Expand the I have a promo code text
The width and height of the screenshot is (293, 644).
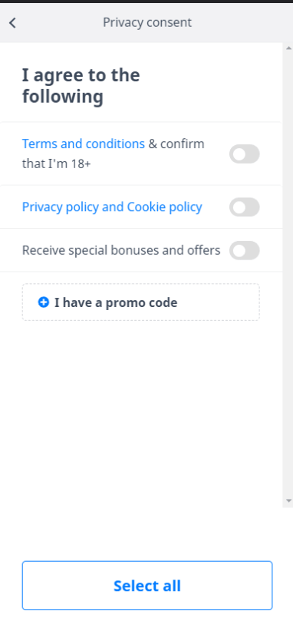point(116,302)
